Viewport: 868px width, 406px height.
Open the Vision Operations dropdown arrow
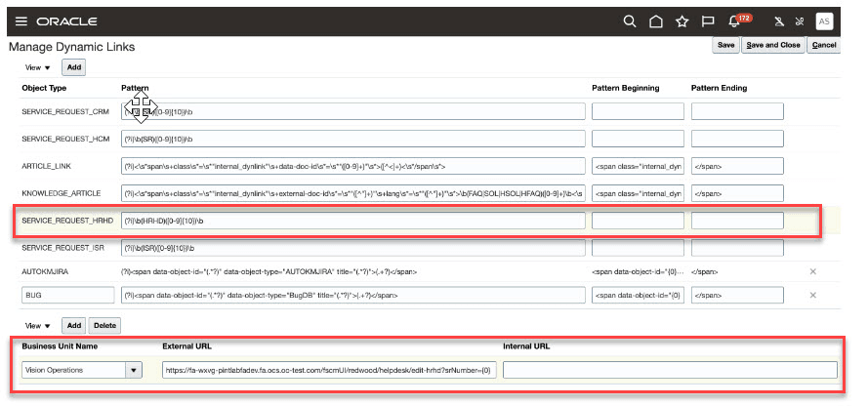point(134,370)
